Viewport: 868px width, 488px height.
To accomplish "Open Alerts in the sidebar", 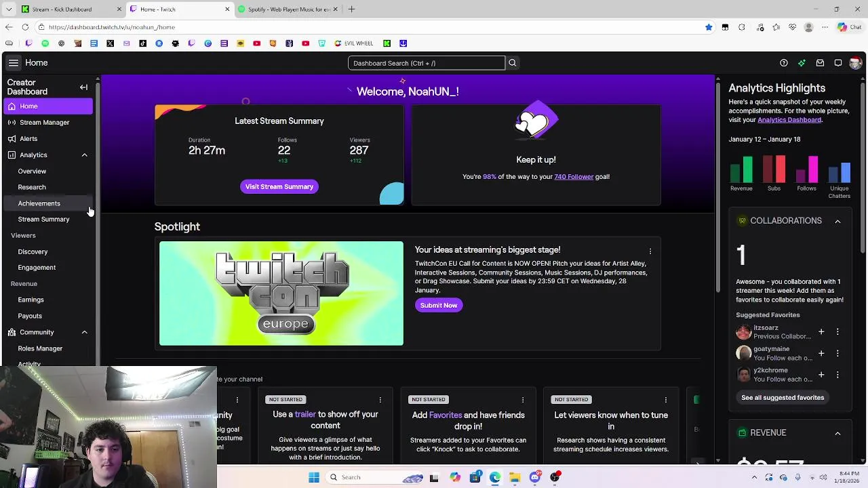I will click(x=47, y=139).
